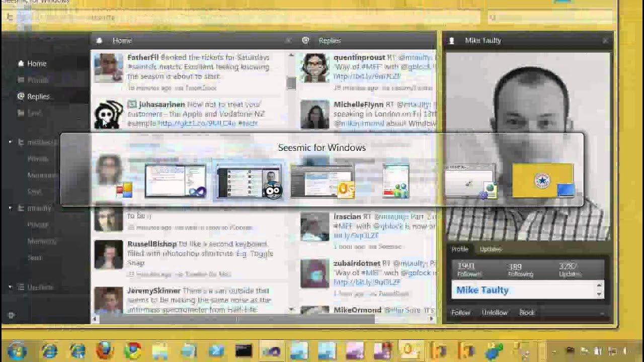
Task: Open the Windows Start menu
Action: [x=18, y=350]
